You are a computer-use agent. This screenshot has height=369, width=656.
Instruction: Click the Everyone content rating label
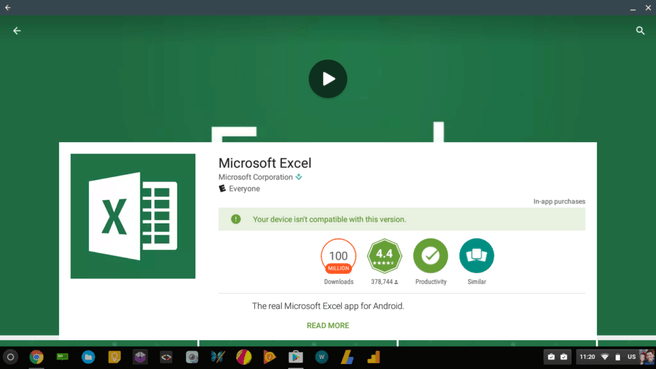coord(244,189)
